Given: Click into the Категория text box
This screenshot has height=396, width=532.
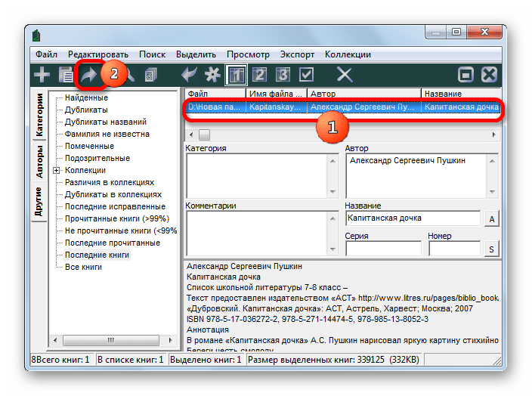Looking at the screenshot, I should (x=257, y=176).
